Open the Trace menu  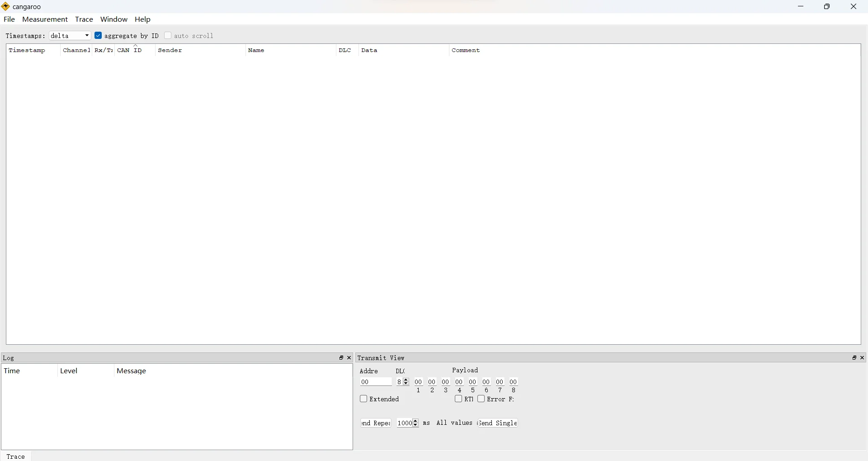84,19
